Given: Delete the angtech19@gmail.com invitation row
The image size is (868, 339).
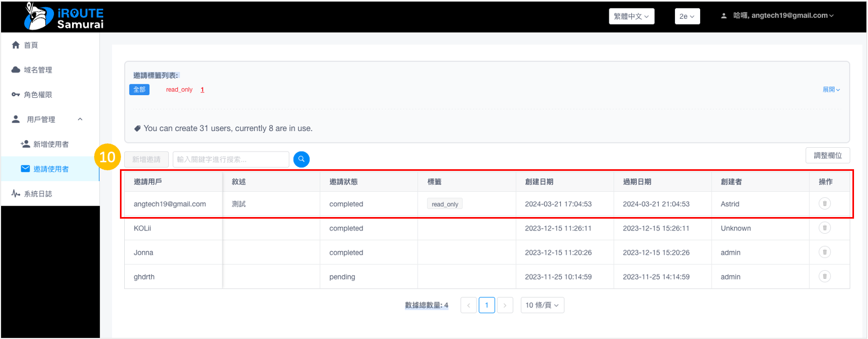Looking at the screenshot, I should [x=824, y=204].
